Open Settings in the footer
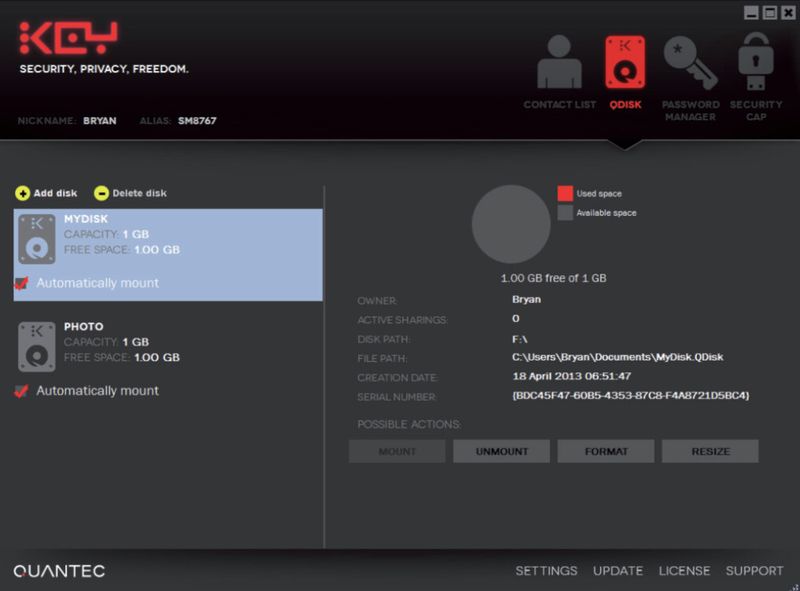The width and height of the screenshot is (800, 591). click(x=546, y=571)
